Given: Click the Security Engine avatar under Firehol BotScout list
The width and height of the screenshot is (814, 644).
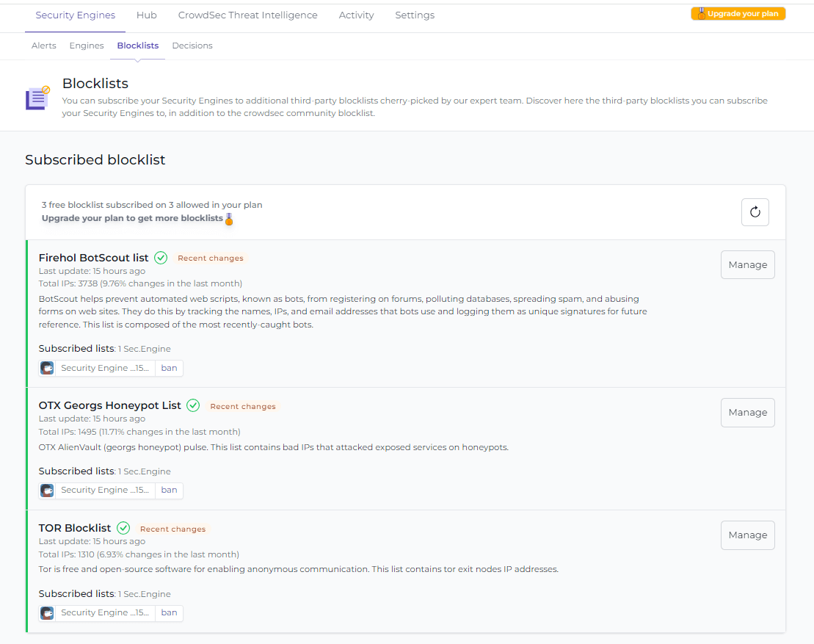Looking at the screenshot, I should (47, 367).
